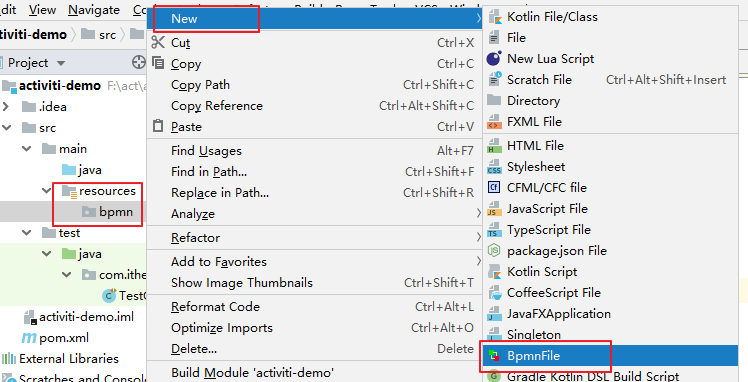Collapse the resources folder

[x=47, y=191]
